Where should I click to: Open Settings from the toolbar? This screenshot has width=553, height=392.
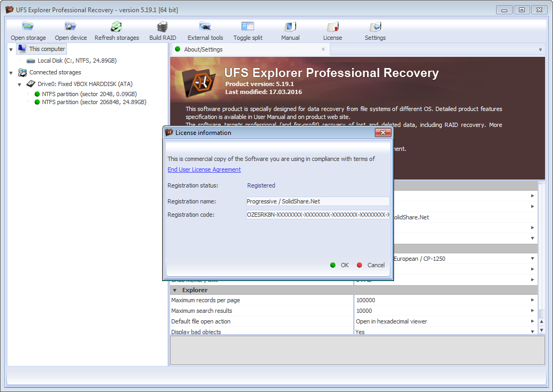coord(375,27)
